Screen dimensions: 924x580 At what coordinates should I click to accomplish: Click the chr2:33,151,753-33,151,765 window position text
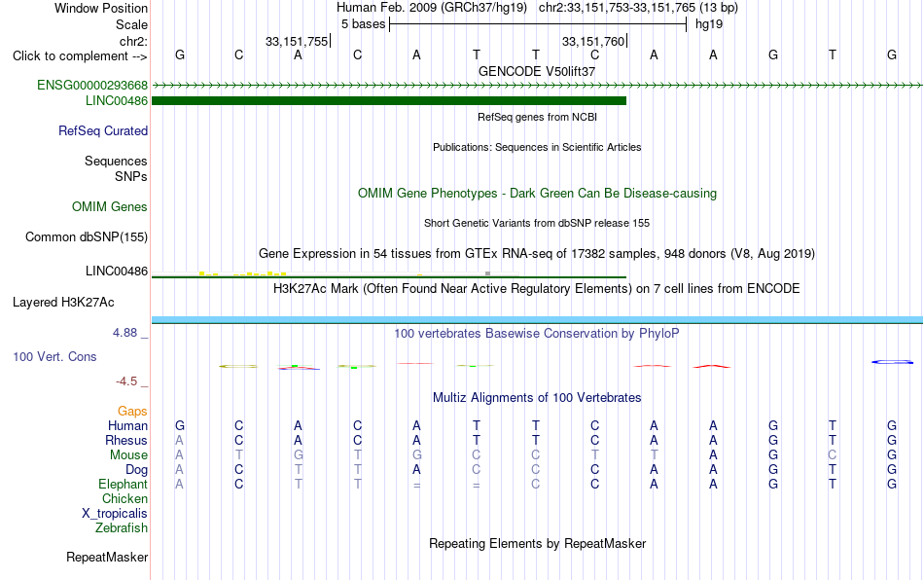[638, 8]
